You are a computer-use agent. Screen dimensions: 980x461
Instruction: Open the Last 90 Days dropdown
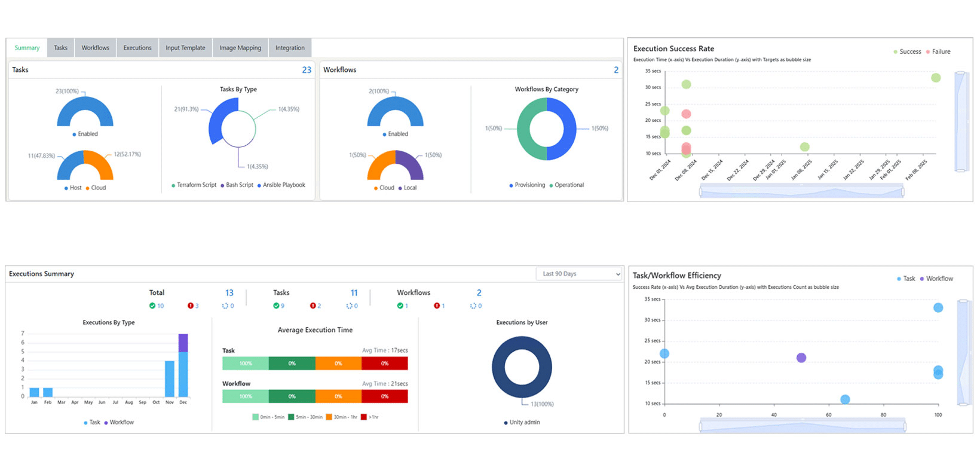pyautogui.click(x=580, y=274)
